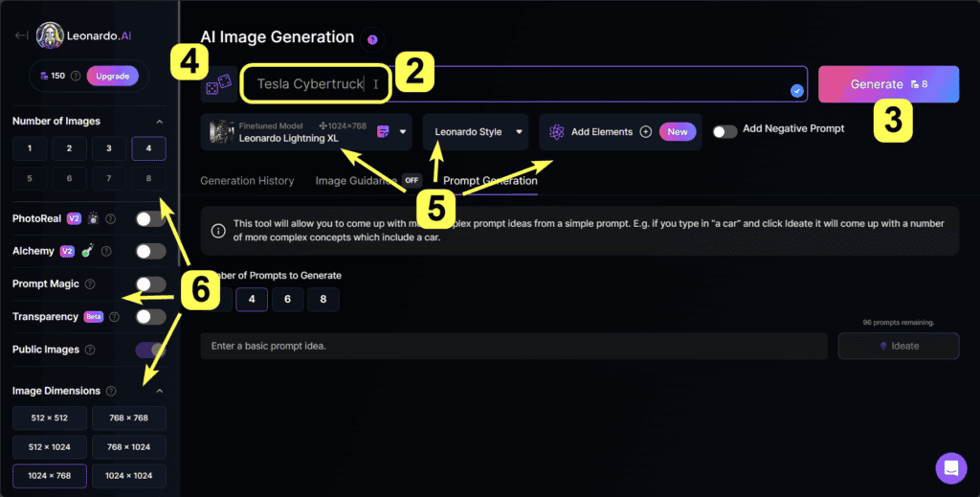
Task: Toggle the Alchemy switch
Action: 150,251
